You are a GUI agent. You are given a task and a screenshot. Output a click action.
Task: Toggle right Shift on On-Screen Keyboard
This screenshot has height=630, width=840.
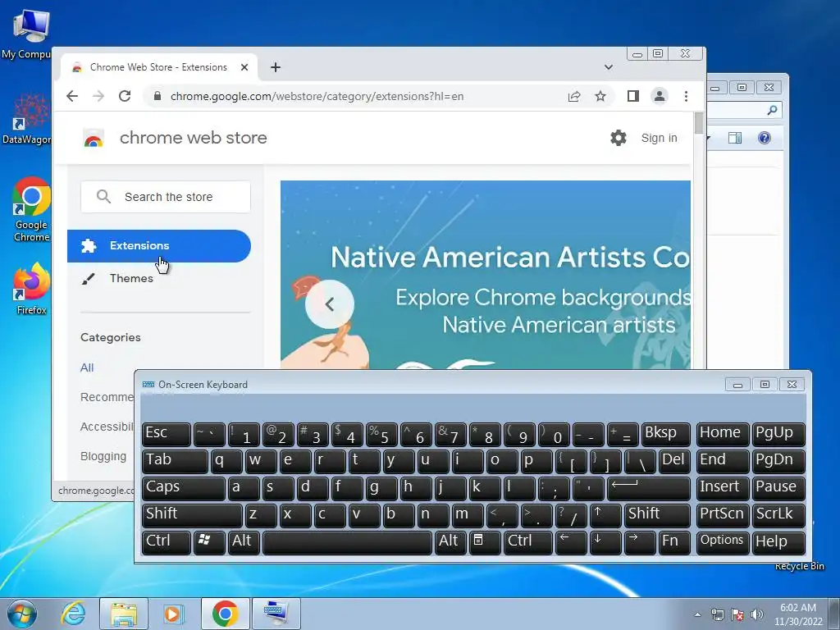(x=657, y=514)
